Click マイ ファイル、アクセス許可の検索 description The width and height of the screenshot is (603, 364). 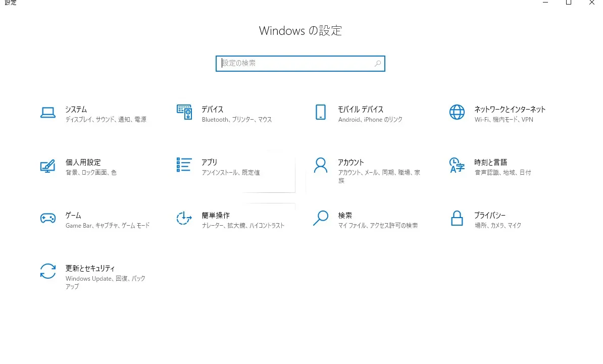[378, 226]
